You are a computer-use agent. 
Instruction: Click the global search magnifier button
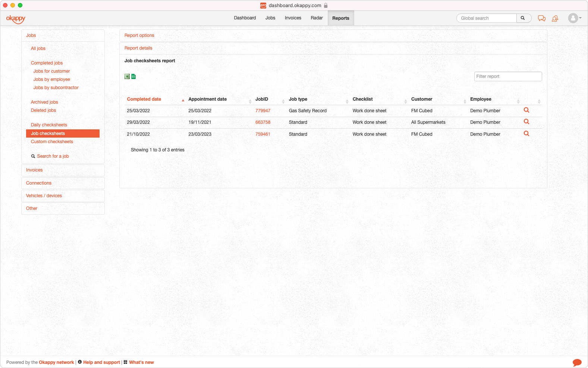523,18
